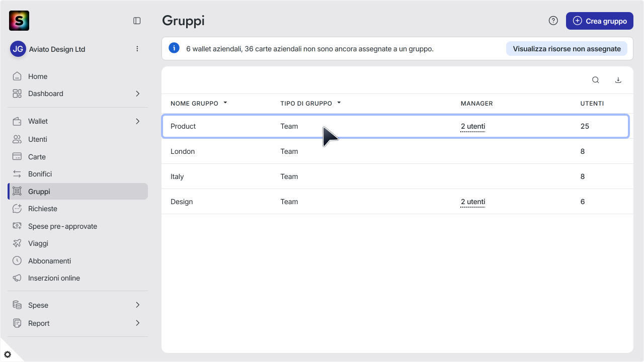
Task: Click Team type in the London row
Action: pyautogui.click(x=289, y=151)
